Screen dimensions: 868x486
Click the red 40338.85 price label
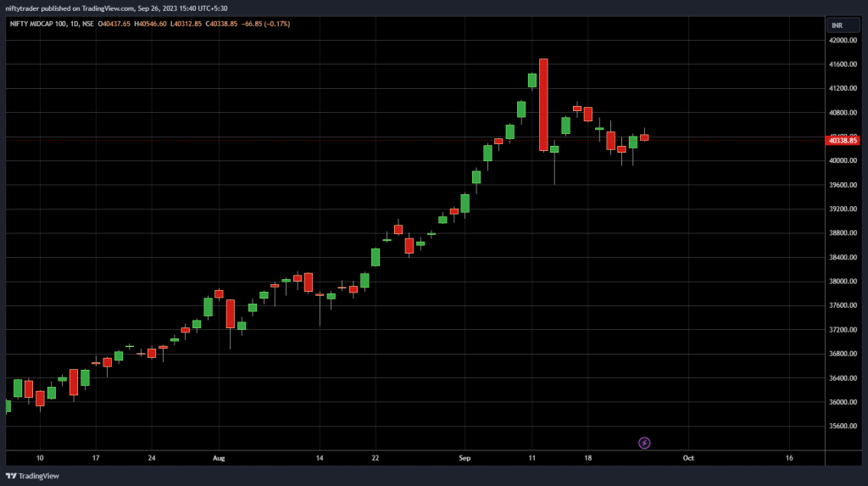click(x=843, y=141)
